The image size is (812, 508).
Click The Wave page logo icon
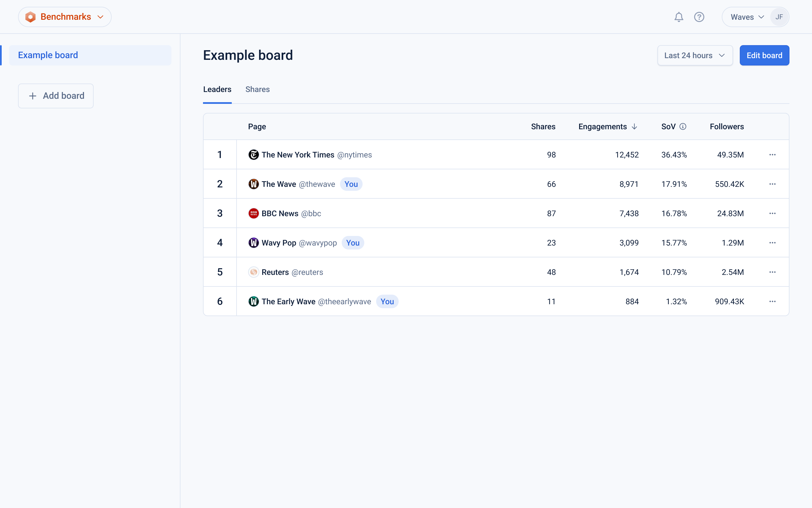(253, 184)
